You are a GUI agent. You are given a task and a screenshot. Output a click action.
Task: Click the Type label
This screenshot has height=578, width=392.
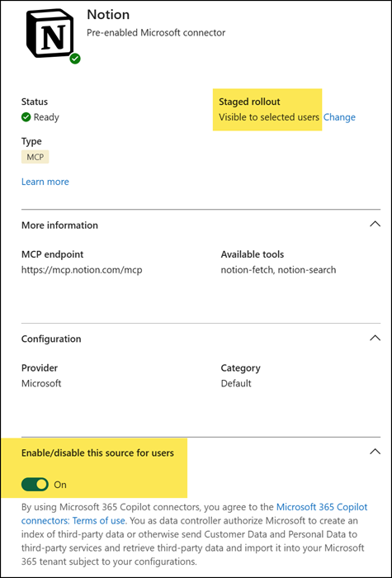31,141
